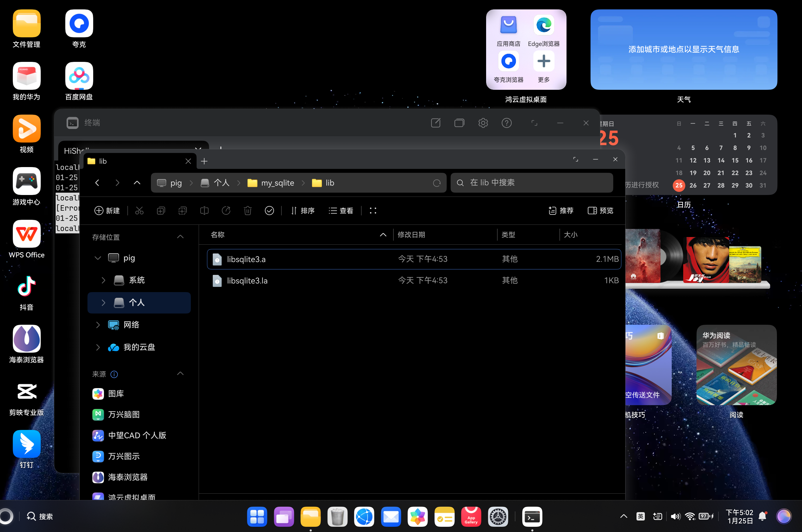
Task: Click the 推荐 recommend button
Action: (561, 211)
